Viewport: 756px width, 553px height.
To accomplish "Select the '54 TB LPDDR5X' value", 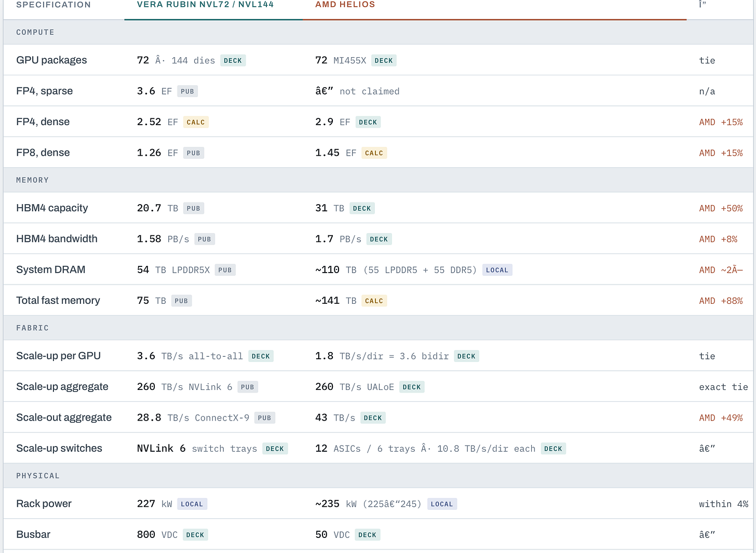I will pyautogui.click(x=173, y=270).
